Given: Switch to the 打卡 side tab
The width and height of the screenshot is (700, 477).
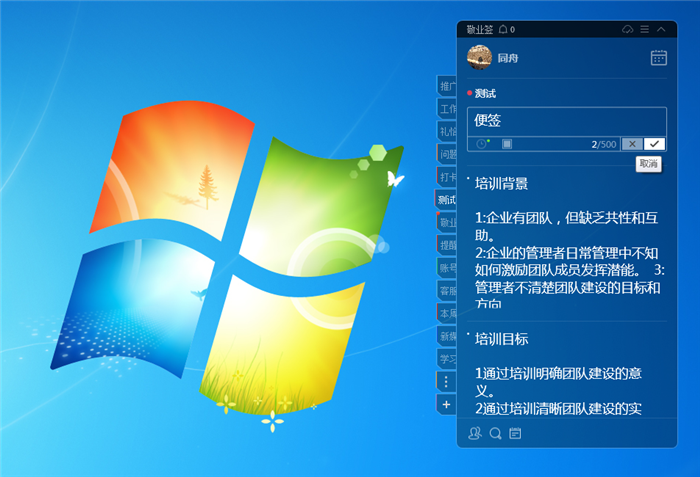Looking at the screenshot, I should (447, 177).
